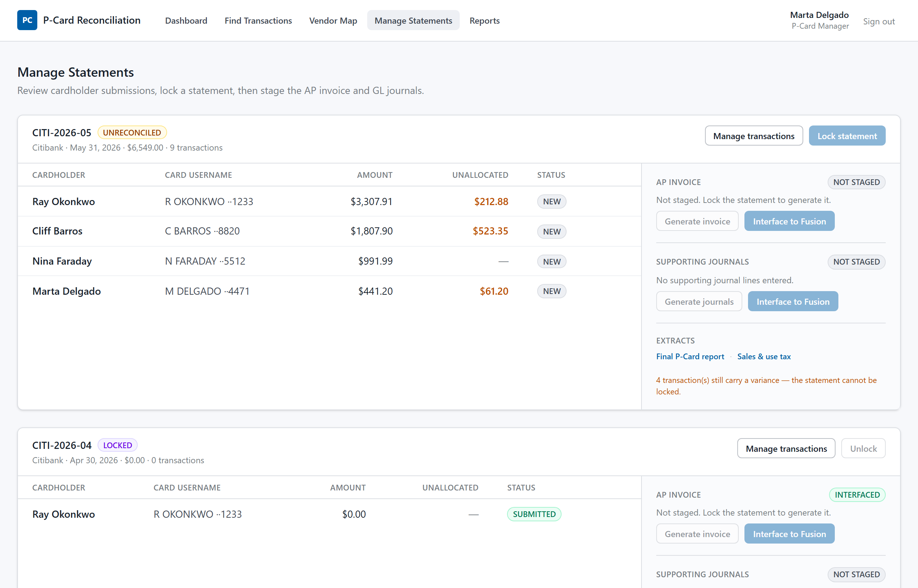The height and width of the screenshot is (588, 918).
Task: Click Interface to Fusion under CITI-2026-05 AP Invoice
Action: coord(789,221)
